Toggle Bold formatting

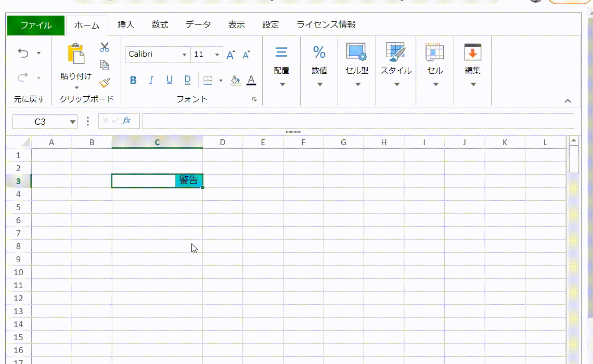pyautogui.click(x=133, y=80)
